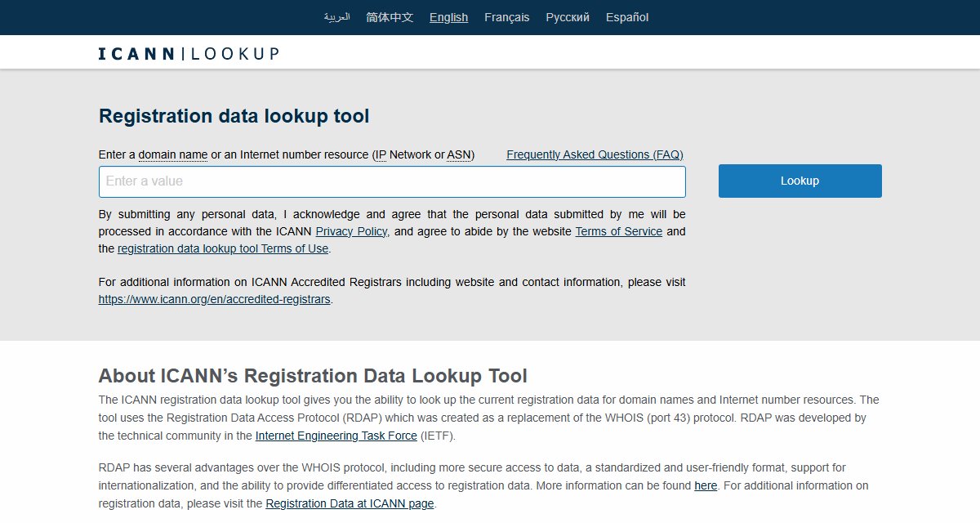Select English language option
The image size is (980, 523).
(448, 17)
